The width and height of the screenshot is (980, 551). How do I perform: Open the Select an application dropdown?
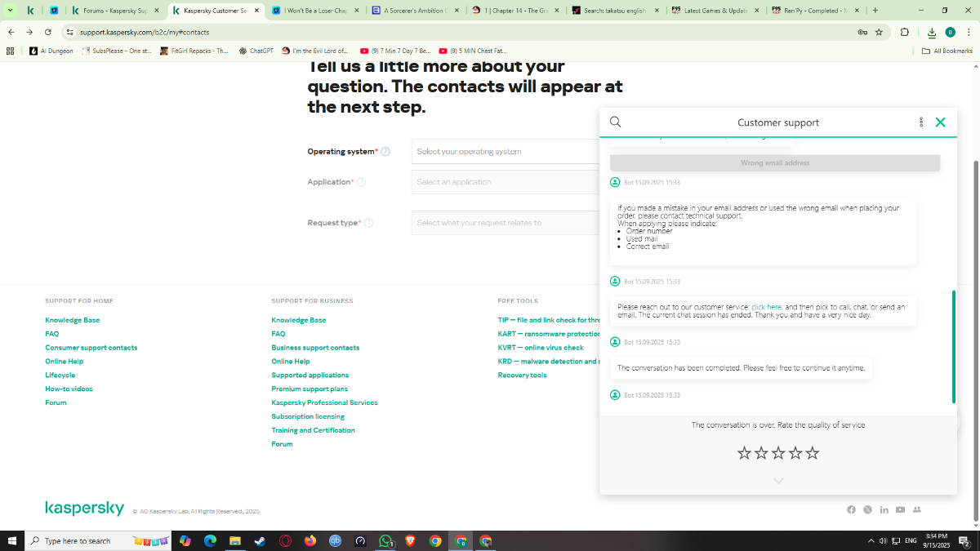pos(505,182)
